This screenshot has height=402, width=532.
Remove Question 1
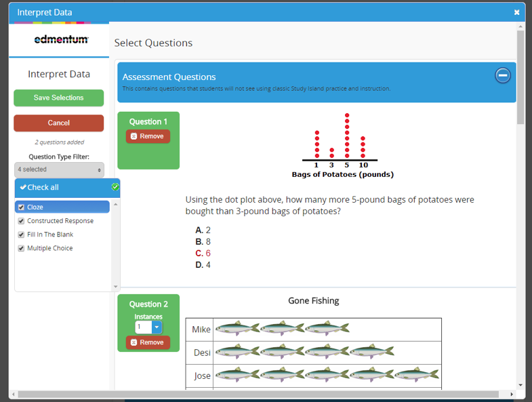coord(148,136)
